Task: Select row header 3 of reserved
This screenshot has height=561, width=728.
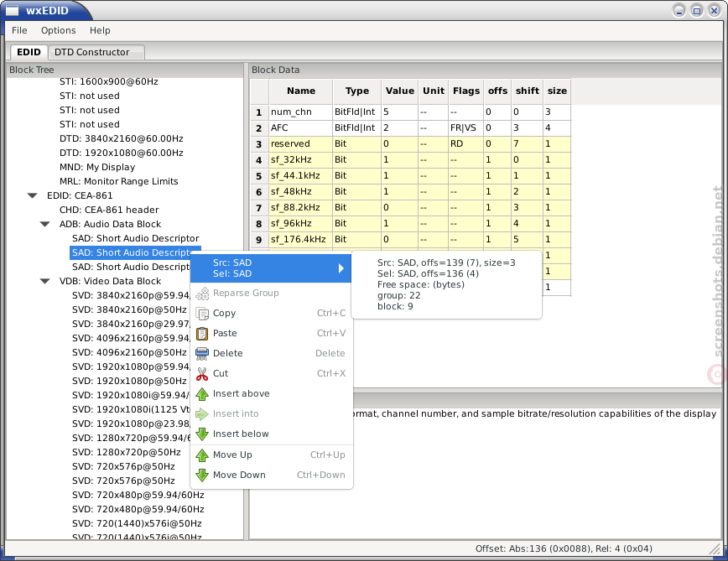Action: pos(259,144)
